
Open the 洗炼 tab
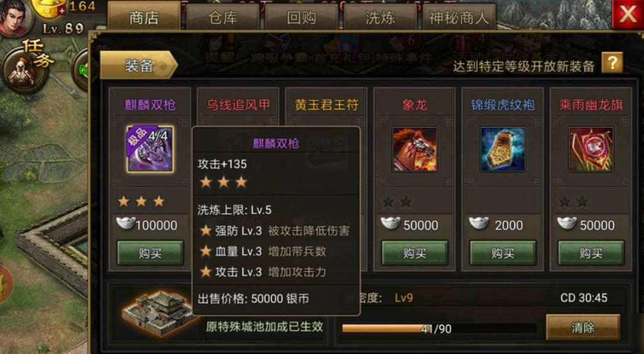(x=381, y=17)
